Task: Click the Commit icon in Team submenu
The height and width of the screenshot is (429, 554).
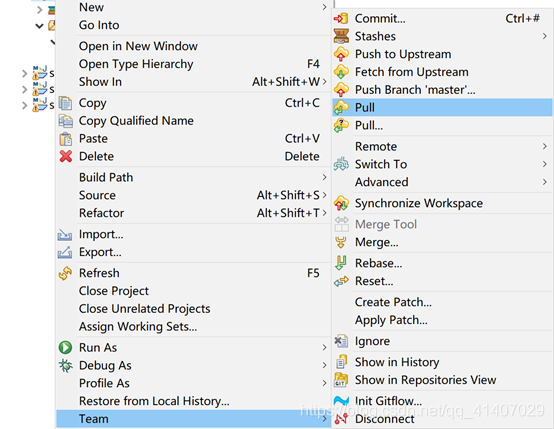Action: 341,18
